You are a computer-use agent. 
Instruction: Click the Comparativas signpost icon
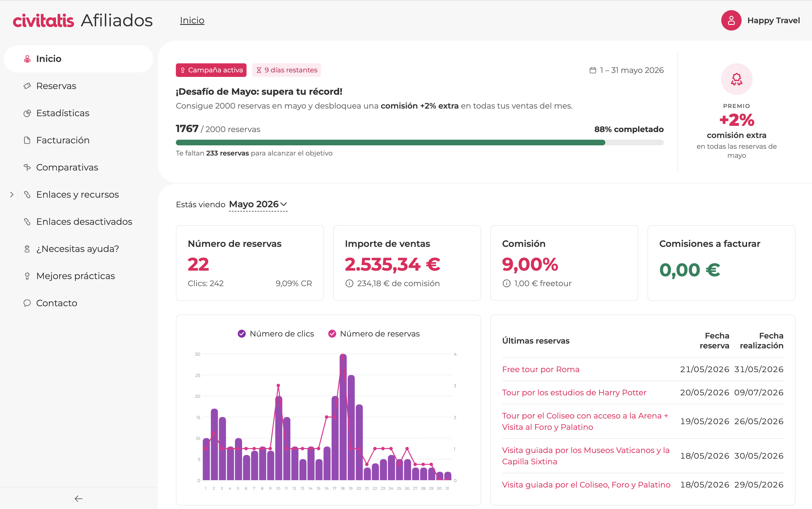27,167
